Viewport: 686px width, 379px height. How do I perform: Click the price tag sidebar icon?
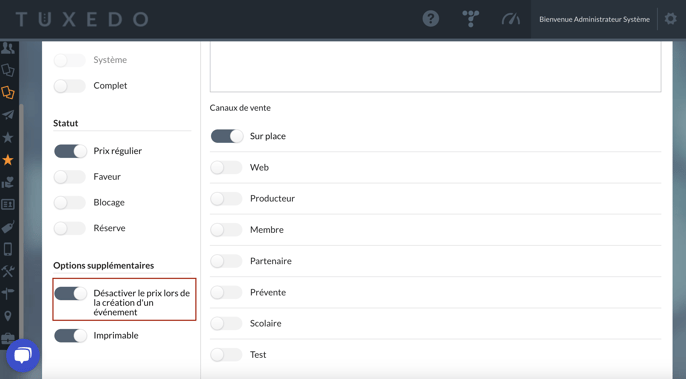pos(8,227)
